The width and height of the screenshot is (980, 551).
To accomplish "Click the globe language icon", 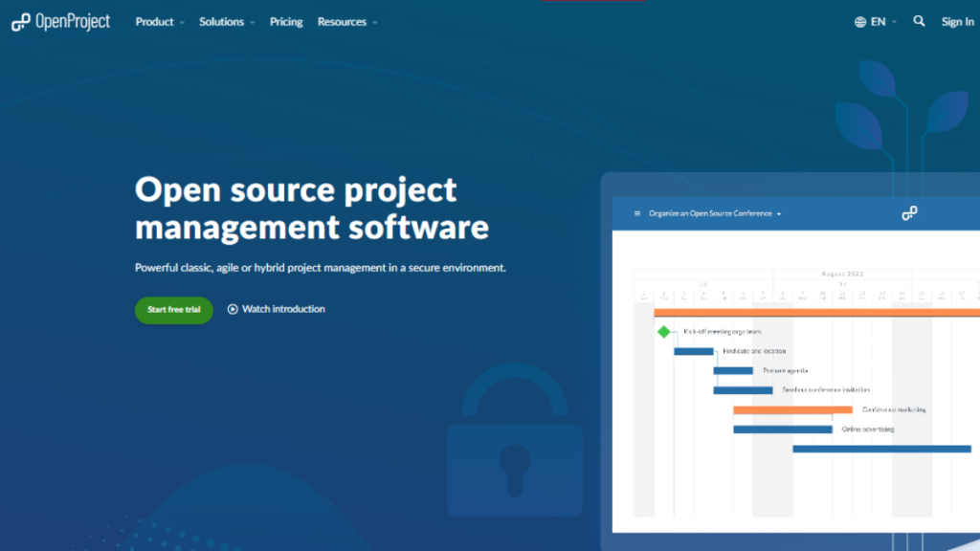I will click(x=858, y=20).
